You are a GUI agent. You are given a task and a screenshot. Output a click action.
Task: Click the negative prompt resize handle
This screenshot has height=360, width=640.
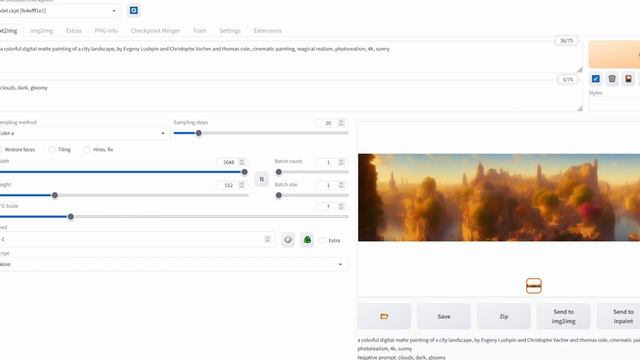tap(580, 109)
